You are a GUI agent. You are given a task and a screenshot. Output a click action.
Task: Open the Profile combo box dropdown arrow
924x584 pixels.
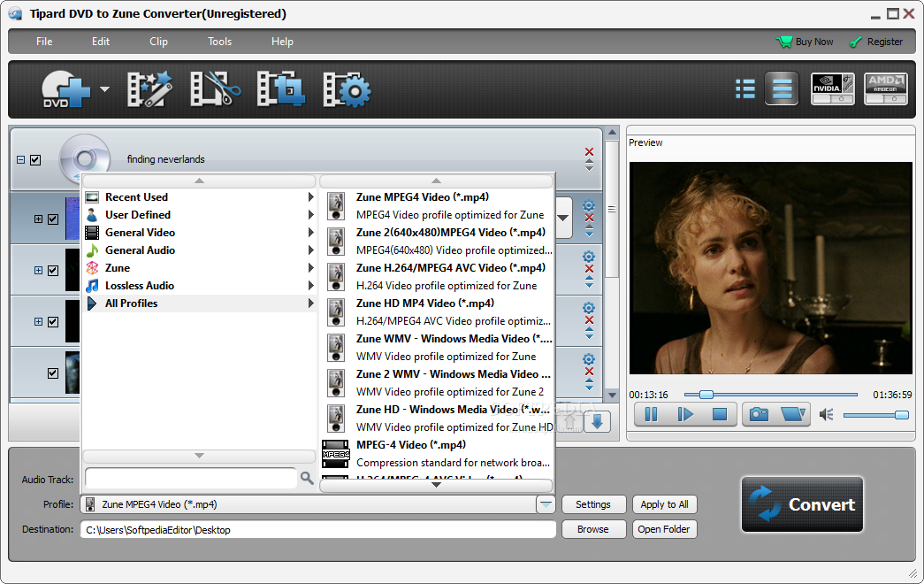point(546,504)
